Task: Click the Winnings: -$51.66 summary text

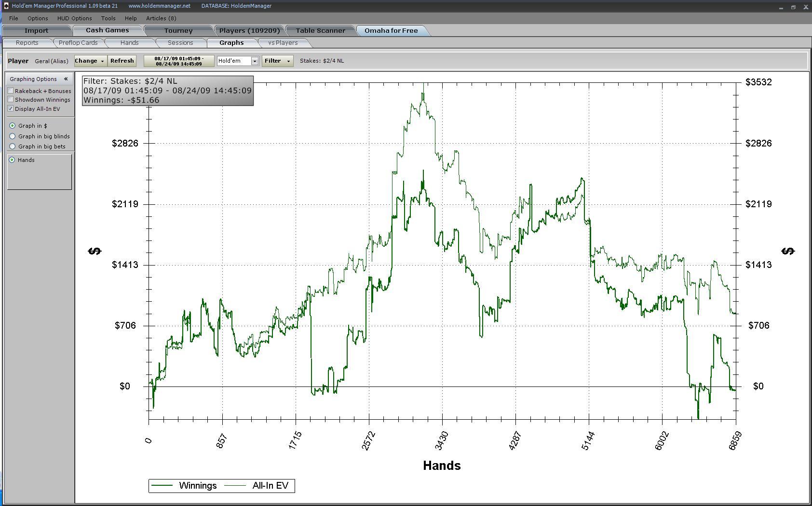Action: [121, 100]
